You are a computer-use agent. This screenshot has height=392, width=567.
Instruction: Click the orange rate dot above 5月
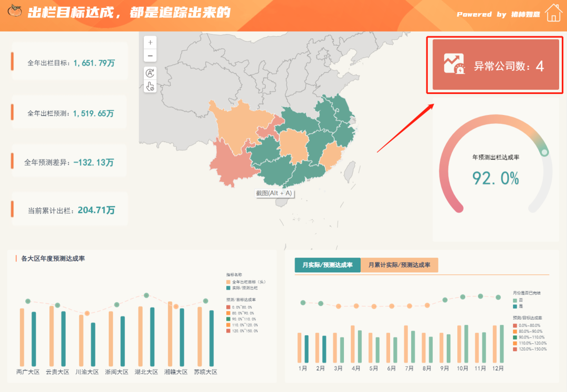[374, 306]
